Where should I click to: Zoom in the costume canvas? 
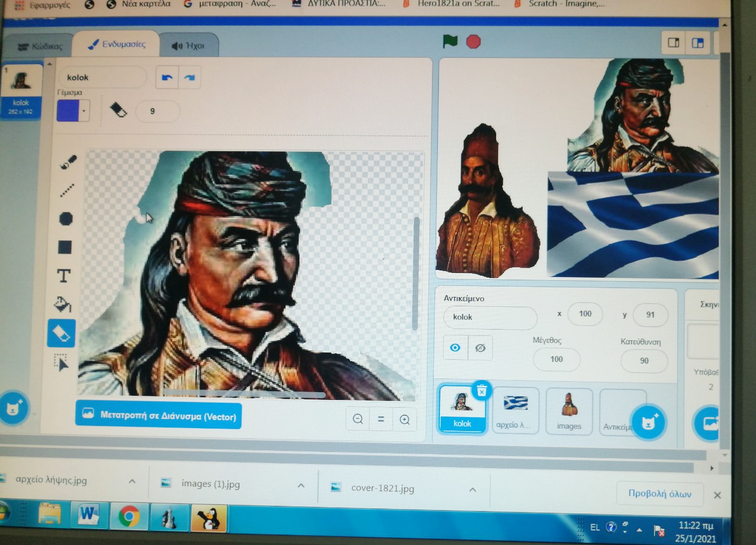tap(405, 420)
